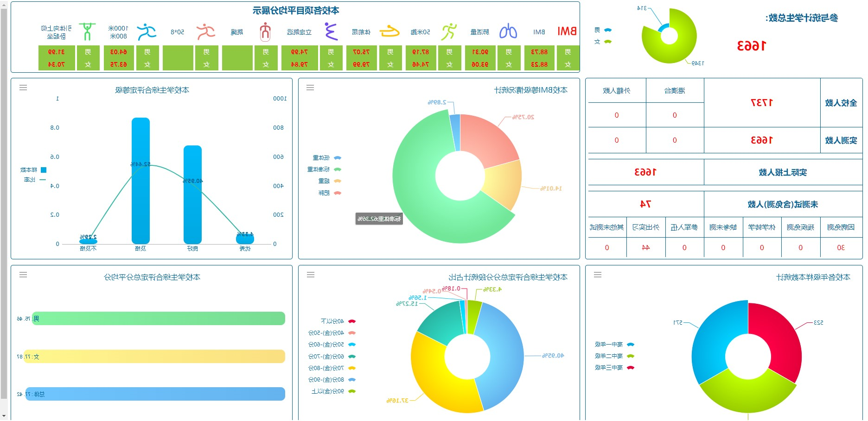Open hamburger menu of BMI等级情况统计 chart
868x421 pixels.
pos(310,88)
